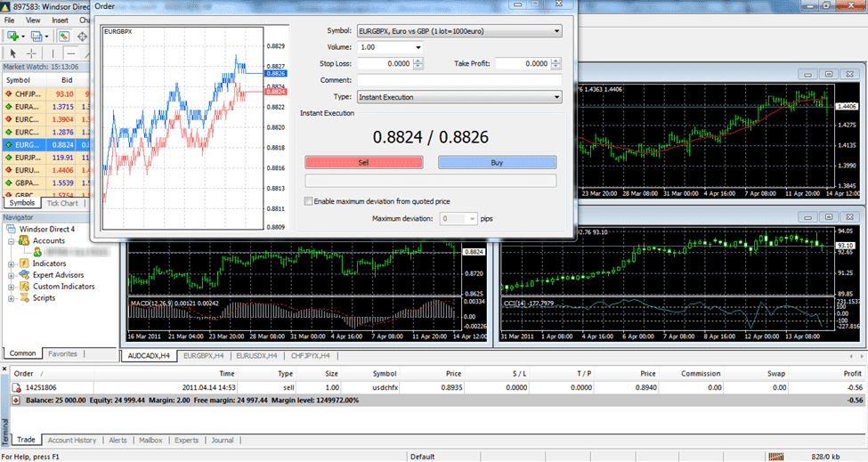The width and height of the screenshot is (868, 462).
Task: Enable maximum deviation from quoted price
Action: coord(309,201)
